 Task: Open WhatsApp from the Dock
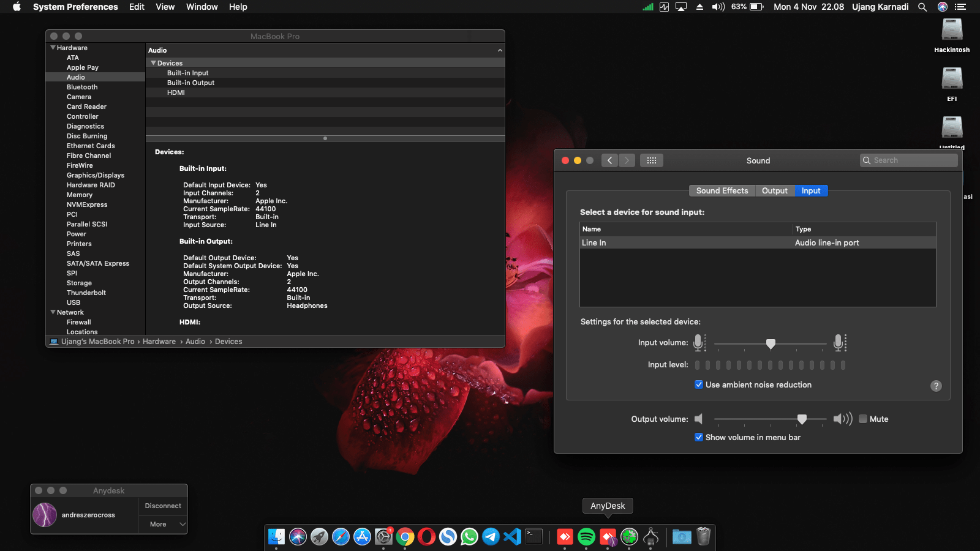tap(469, 537)
